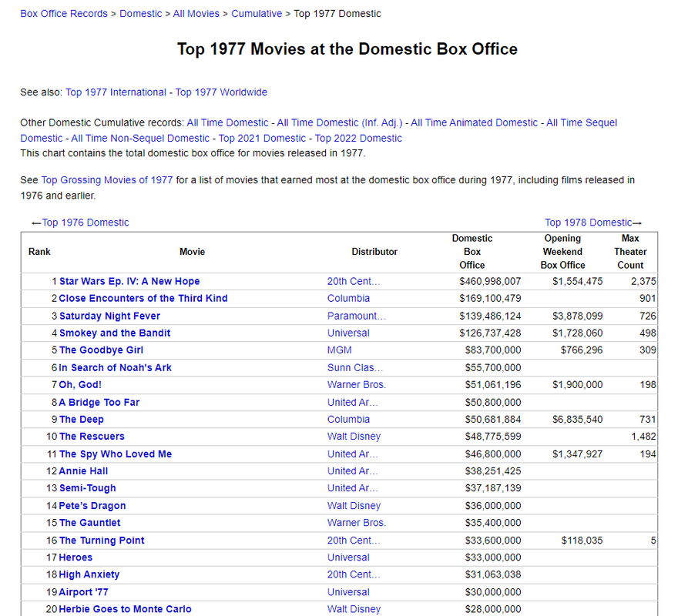678x616 pixels.
Task: Open Universal distributor in Heroes row
Action: [348, 557]
